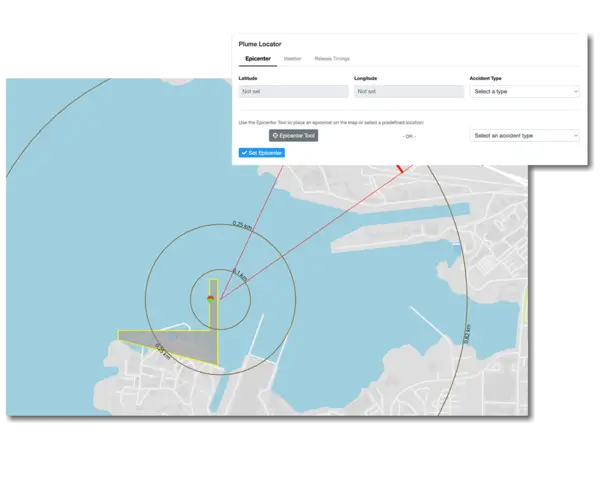Open the 'Select an accident type' dropdown
This screenshot has height=480, width=600.
(525, 136)
